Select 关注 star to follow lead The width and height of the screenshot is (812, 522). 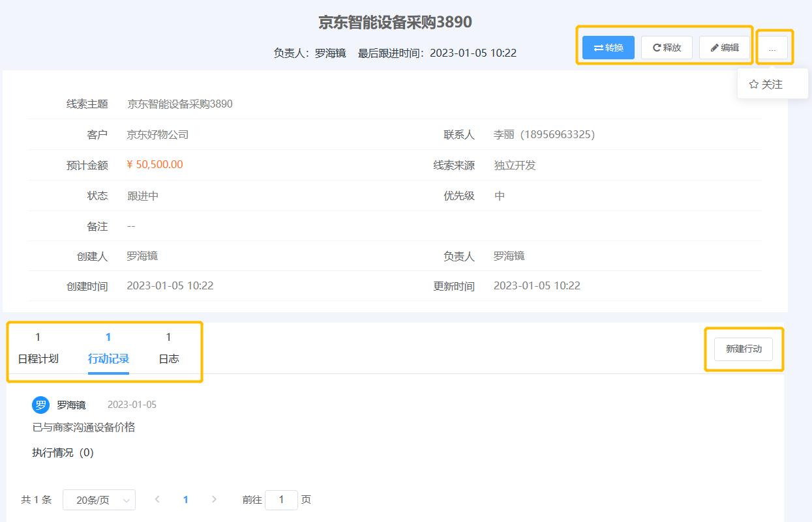(766, 85)
